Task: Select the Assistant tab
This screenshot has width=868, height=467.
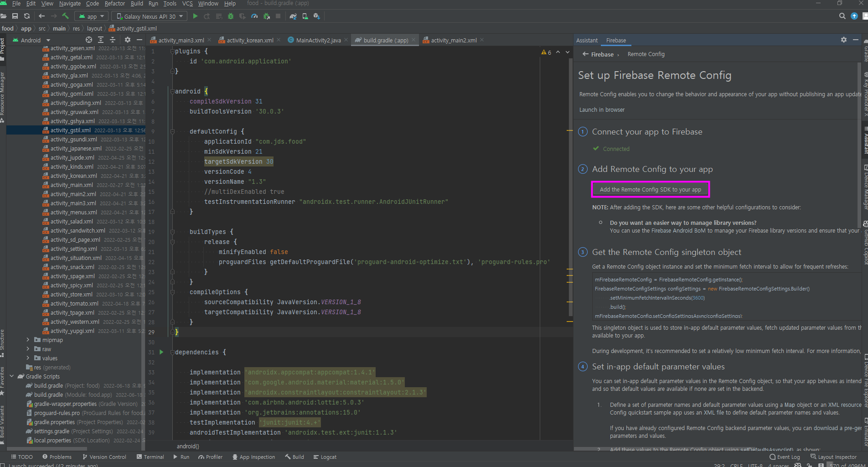Action: pyautogui.click(x=587, y=41)
